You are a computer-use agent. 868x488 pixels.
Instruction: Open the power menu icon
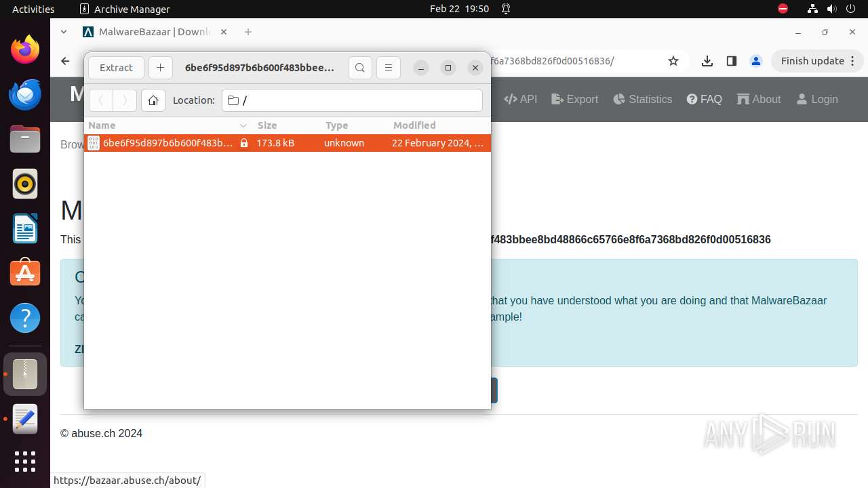tap(850, 9)
